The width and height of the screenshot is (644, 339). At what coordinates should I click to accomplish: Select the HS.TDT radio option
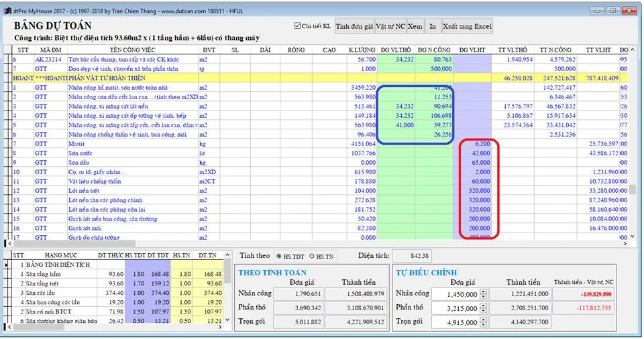pyautogui.click(x=278, y=256)
